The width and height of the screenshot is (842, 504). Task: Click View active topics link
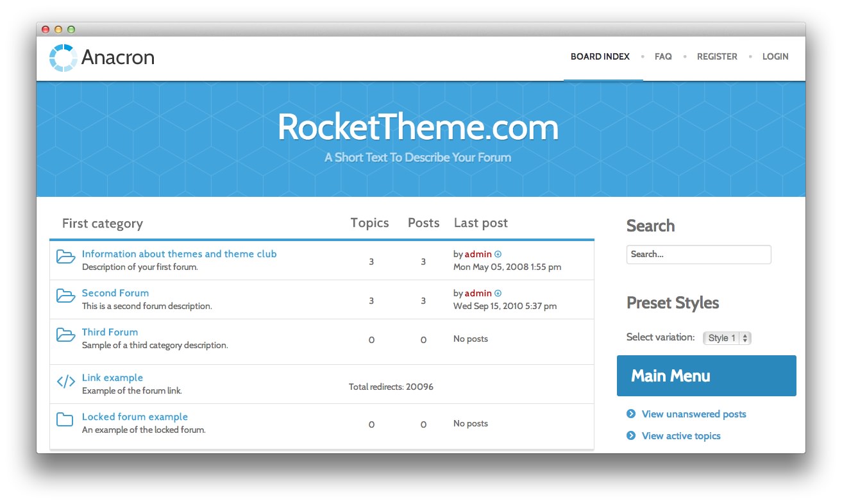point(681,436)
